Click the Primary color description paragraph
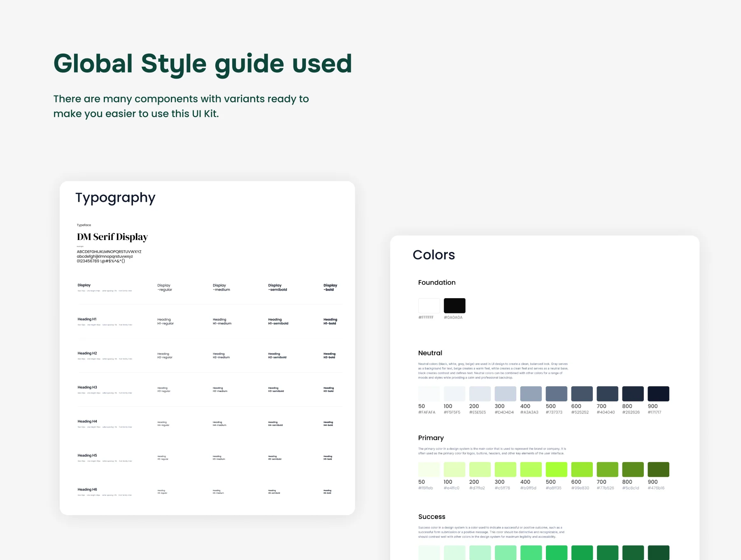The image size is (741, 560). point(492,451)
